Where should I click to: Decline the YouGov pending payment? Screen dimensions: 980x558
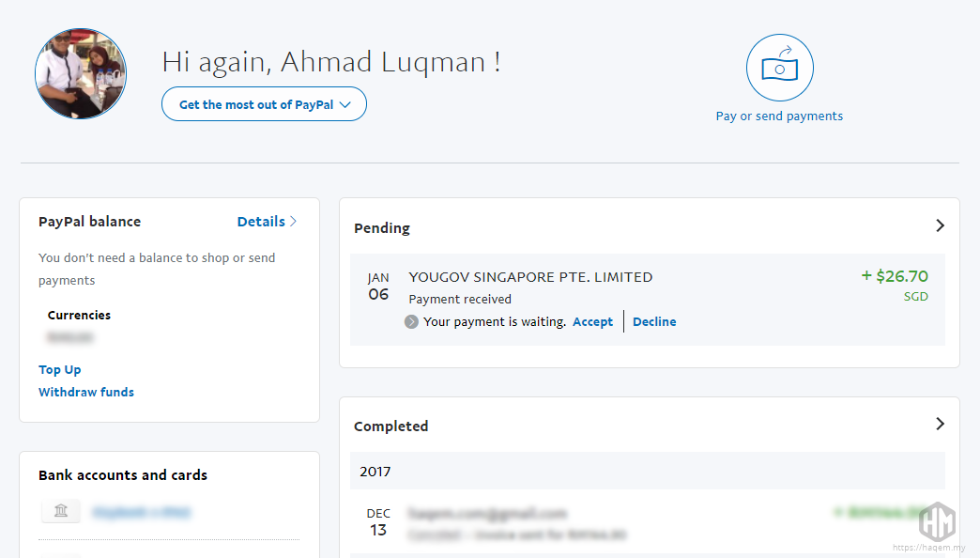(x=654, y=321)
